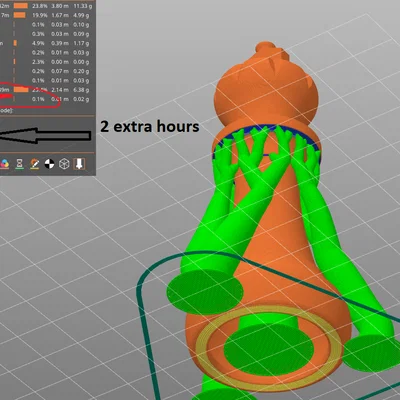Click the orange bar in the 19.9% row
The image size is (400, 400).
coord(20,15)
